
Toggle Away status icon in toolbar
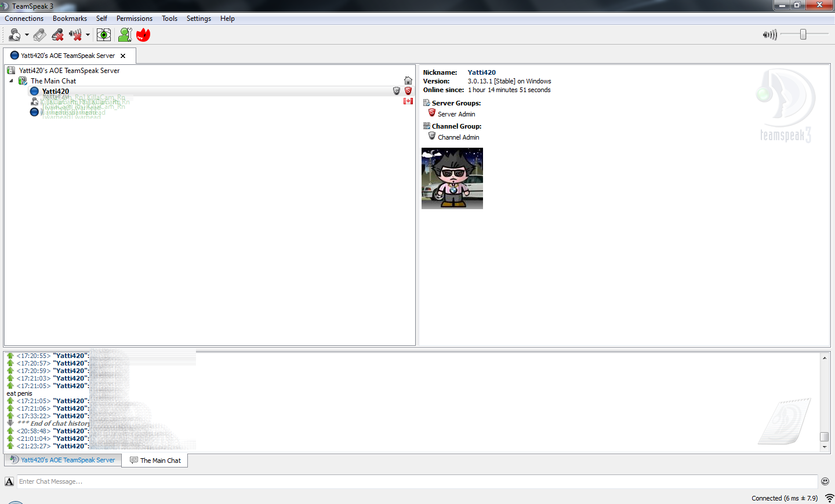(x=14, y=35)
